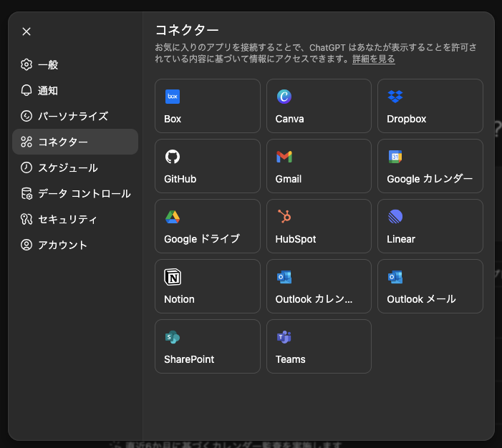The width and height of the screenshot is (502, 448).
Task: Open the Gmail connector card
Action: pos(319,166)
